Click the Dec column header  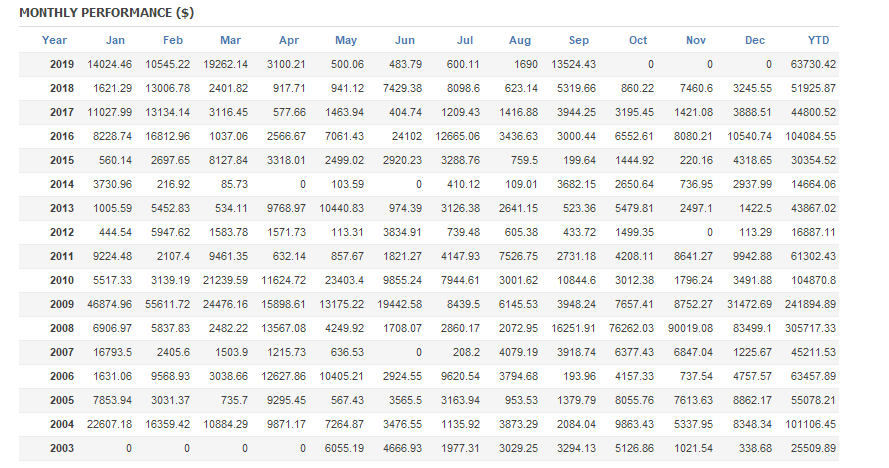click(x=755, y=40)
